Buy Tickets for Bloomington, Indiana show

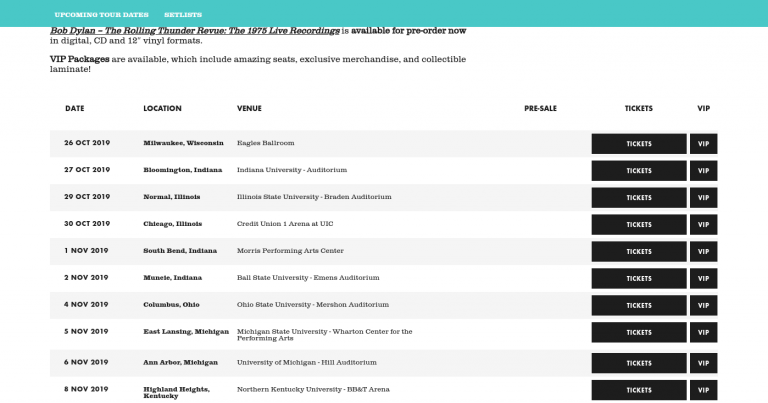[x=638, y=171]
